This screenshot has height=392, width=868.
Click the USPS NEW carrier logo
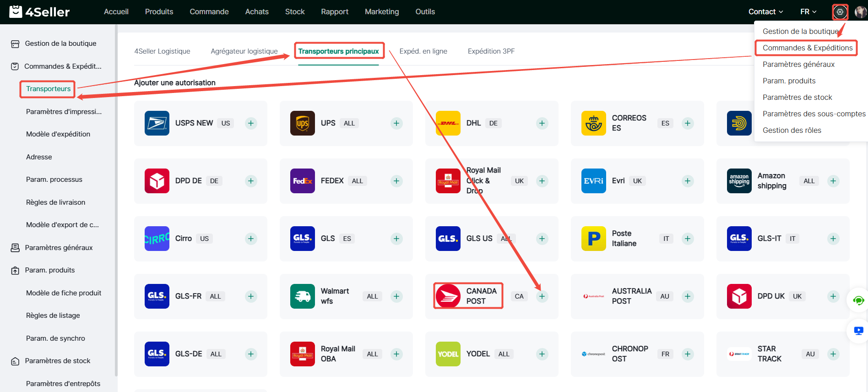[157, 123]
